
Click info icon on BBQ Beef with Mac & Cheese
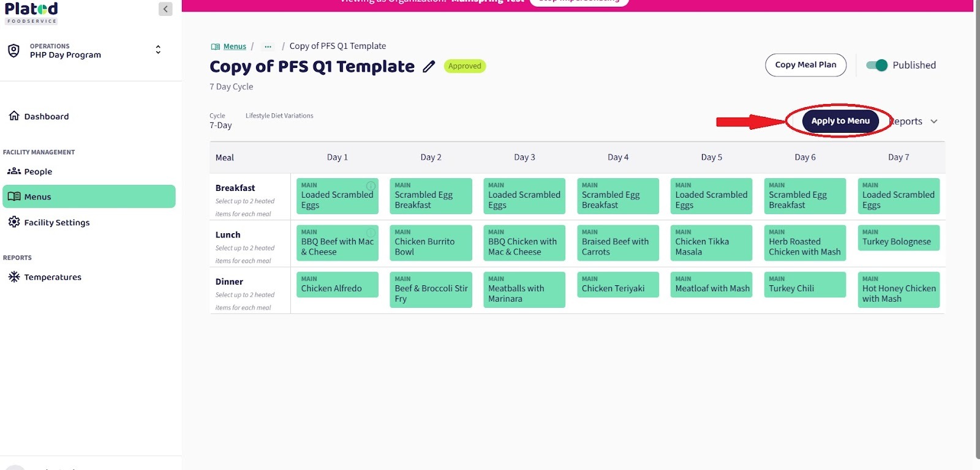tap(371, 233)
